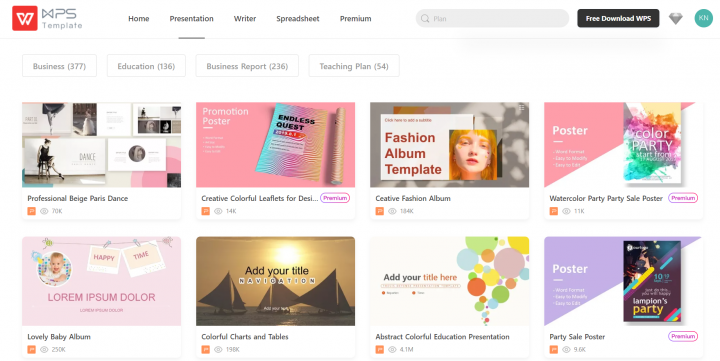Open the Promotion Poster leaflet thumbnail

(276, 145)
